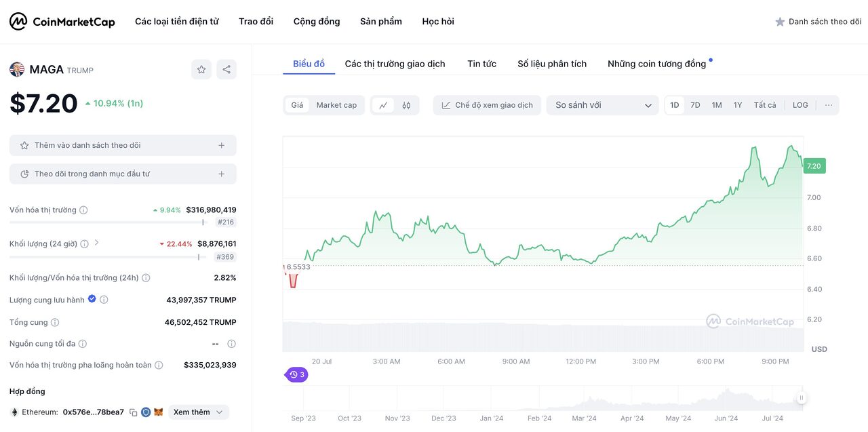Click plus icon on portfolio tracking row
This screenshot has height=432, width=868.
[222, 174]
